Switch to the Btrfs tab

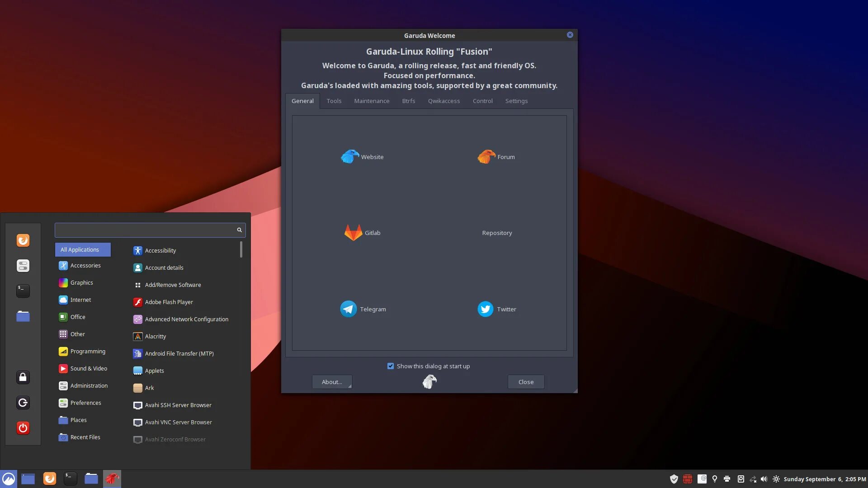click(x=408, y=101)
